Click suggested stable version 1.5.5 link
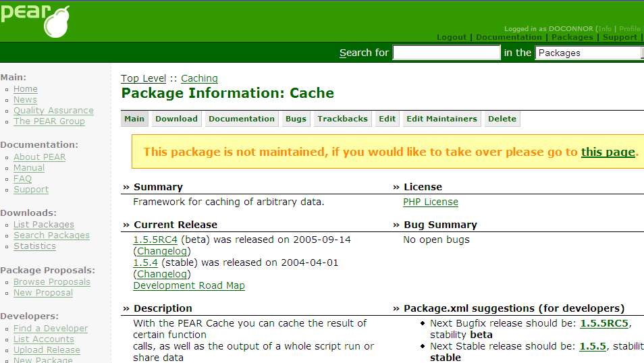Image resolution: width=644 pixels, height=363 pixels. tap(593, 347)
